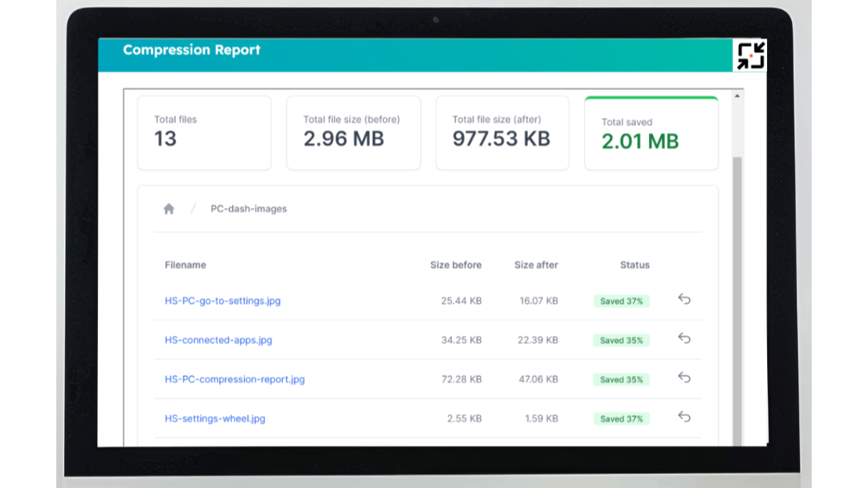Screen dimensions: 868x488
Task: Open the HS-connected-apps.jpg file link
Action: (218, 340)
